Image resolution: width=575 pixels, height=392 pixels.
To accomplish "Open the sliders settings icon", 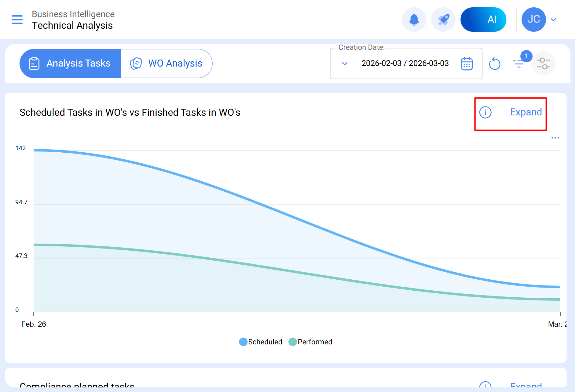I will pyautogui.click(x=543, y=64).
